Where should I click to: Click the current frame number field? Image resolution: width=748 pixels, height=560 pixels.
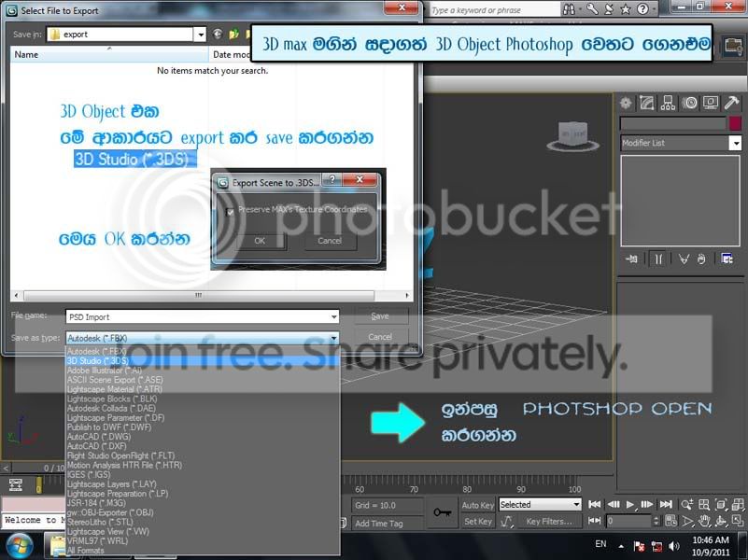[x=629, y=521]
